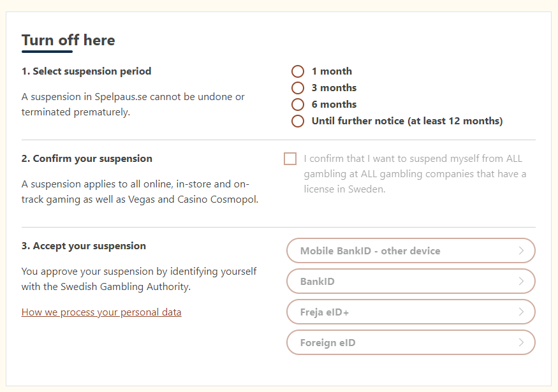This screenshot has width=558, height=392.
Task: Click the chevron arrow in the BankID row
Action: coord(521,281)
